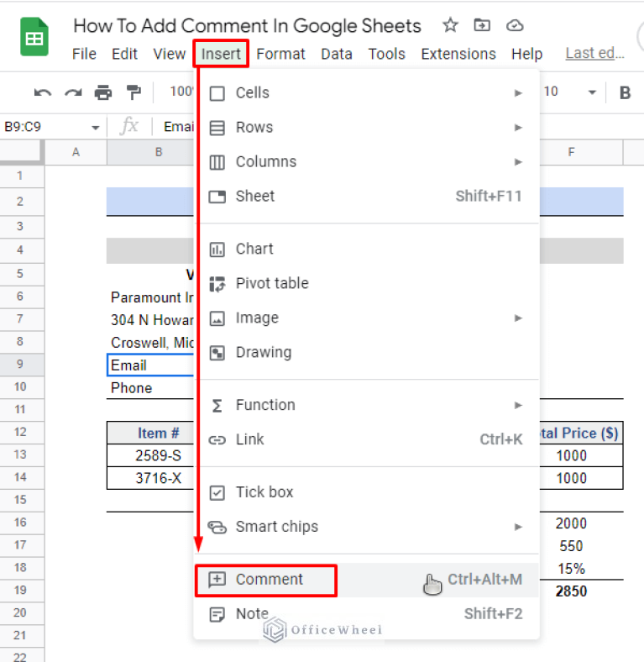Image resolution: width=644 pixels, height=662 pixels.
Task: Select the cell containing 2589-S
Action: pos(150,455)
